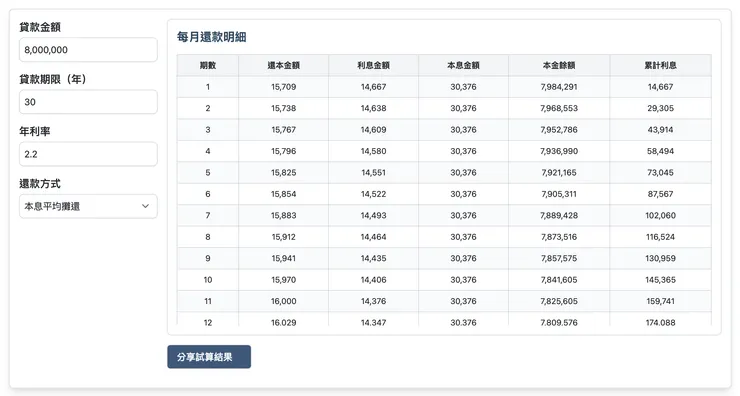Image resolution: width=740 pixels, height=396 pixels.
Task: Click the 貸款金額 input showing 8,000,000
Action: (88, 50)
